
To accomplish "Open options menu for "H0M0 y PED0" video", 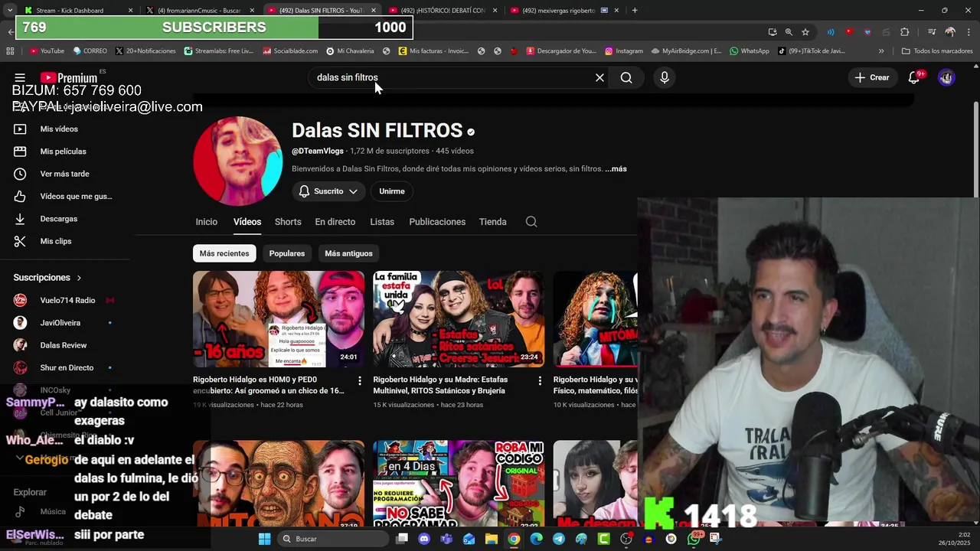I will [x=360, y=380].
